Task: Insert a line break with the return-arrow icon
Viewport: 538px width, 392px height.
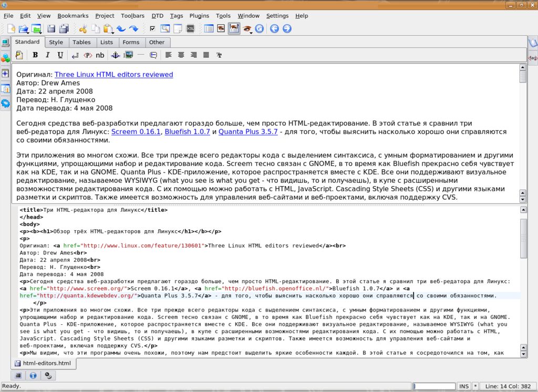Action: click(75, 55)
